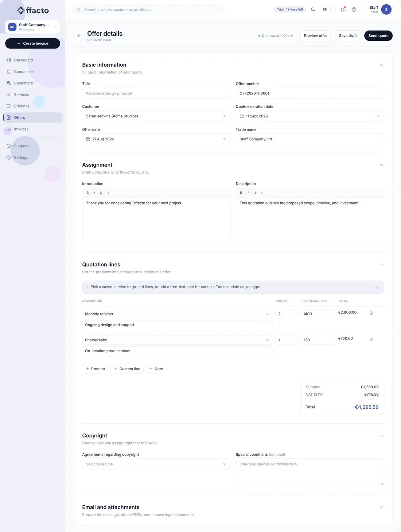Edit Photography quantity field
The height and width of the screenshot is (532, 401).
click(x=287, y=340)
